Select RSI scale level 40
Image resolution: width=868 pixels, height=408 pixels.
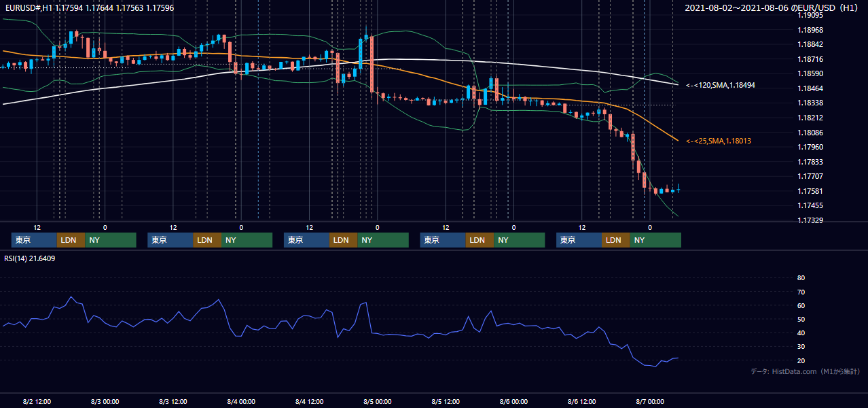point(801,333)
